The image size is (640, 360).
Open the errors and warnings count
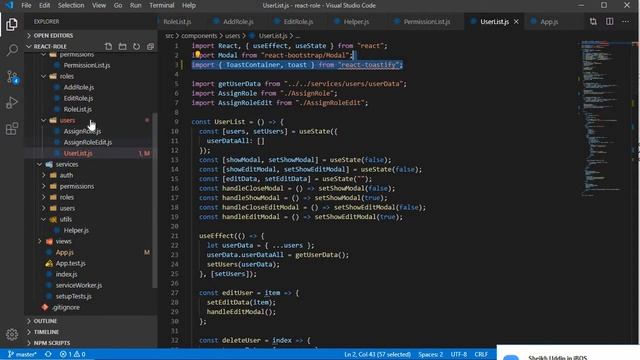click(73, 354)
